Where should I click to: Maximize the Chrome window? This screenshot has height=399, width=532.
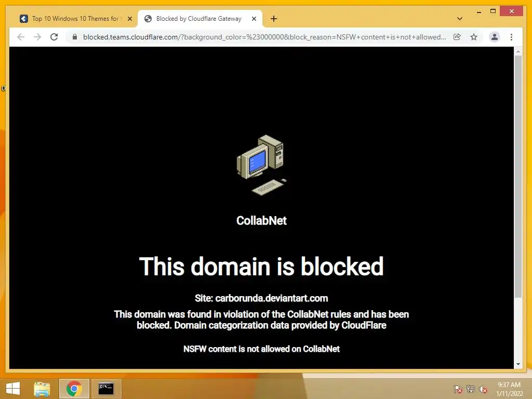(x=493, y=11)
